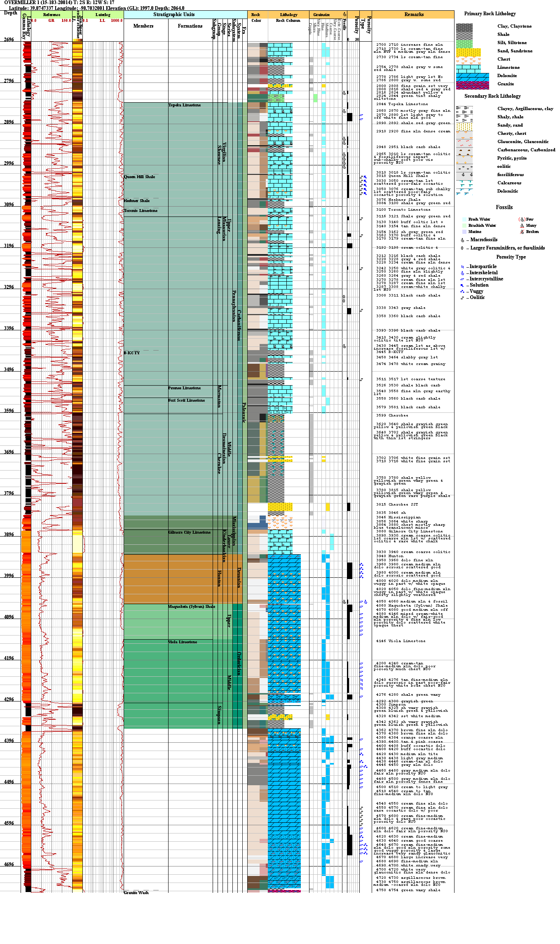Click the Shaly, shale secondary lithology symbol
Image resolution: width=560 pixels, height=944 pixels.
tap(464, 118)
